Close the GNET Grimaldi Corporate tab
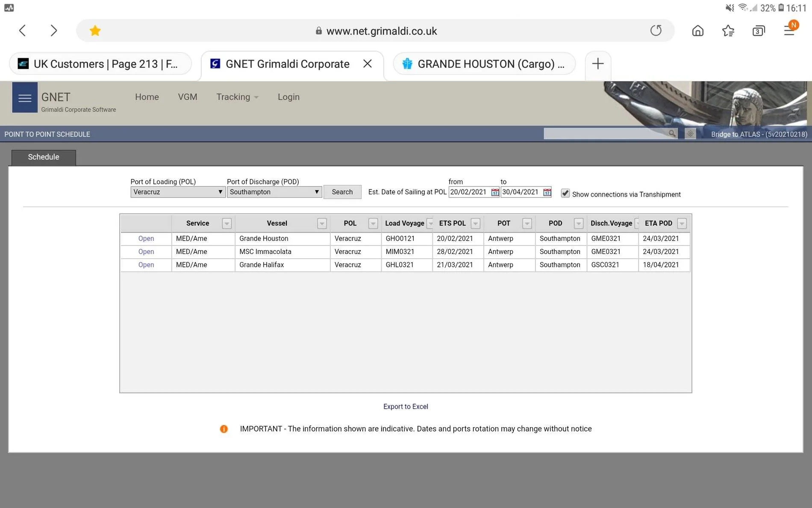 367,64
